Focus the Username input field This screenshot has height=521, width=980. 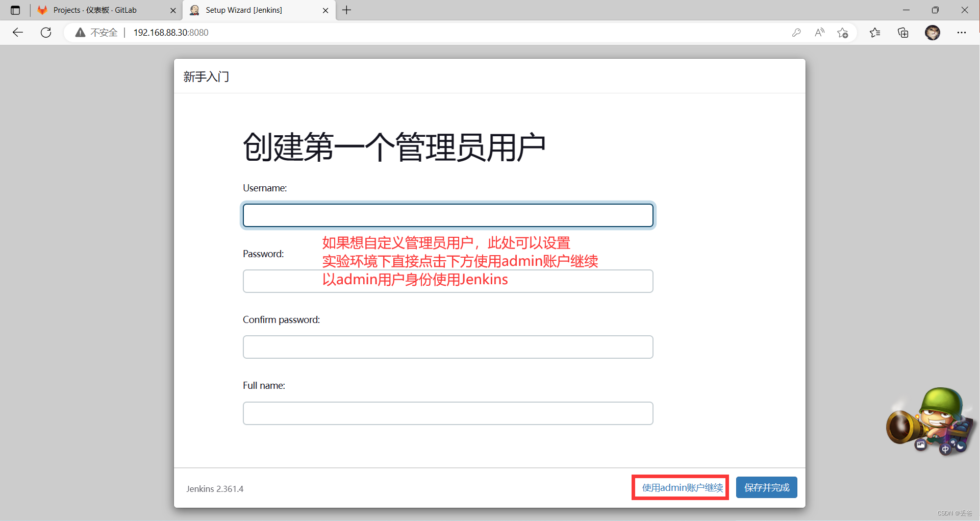click(448, 215)
